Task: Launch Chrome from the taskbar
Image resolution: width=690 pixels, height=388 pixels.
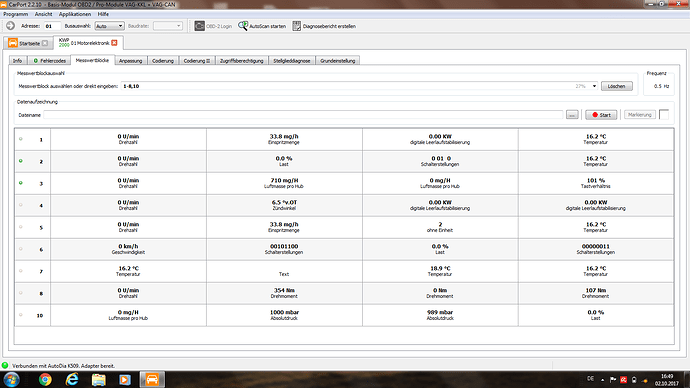Action: tap(45, 379)
